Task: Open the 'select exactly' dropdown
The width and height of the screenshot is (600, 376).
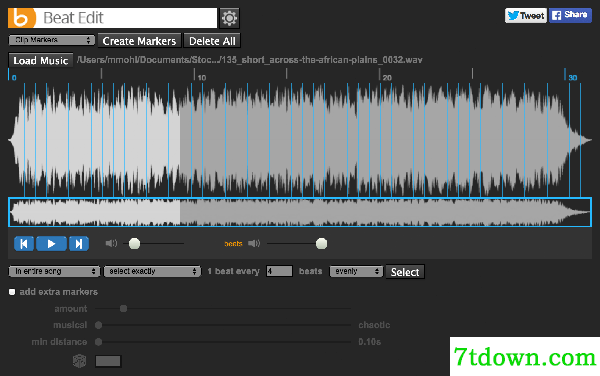Action: point(152,271)
